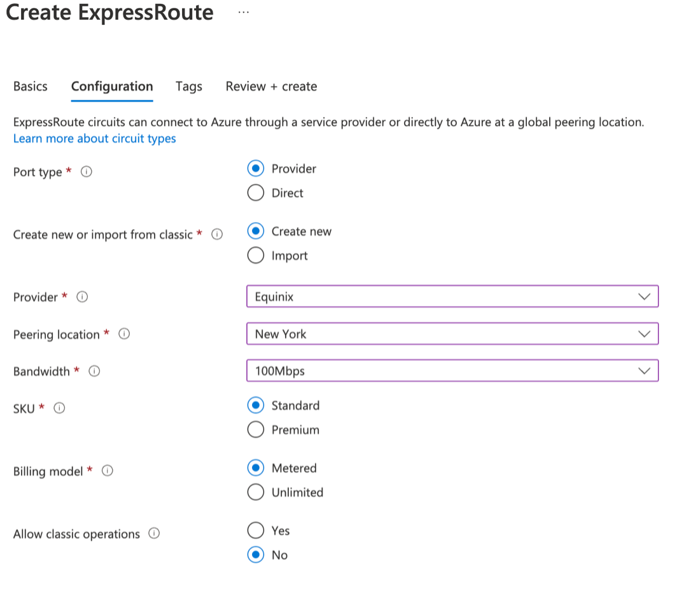Open Learn more about circuit types link

(94, 138)
